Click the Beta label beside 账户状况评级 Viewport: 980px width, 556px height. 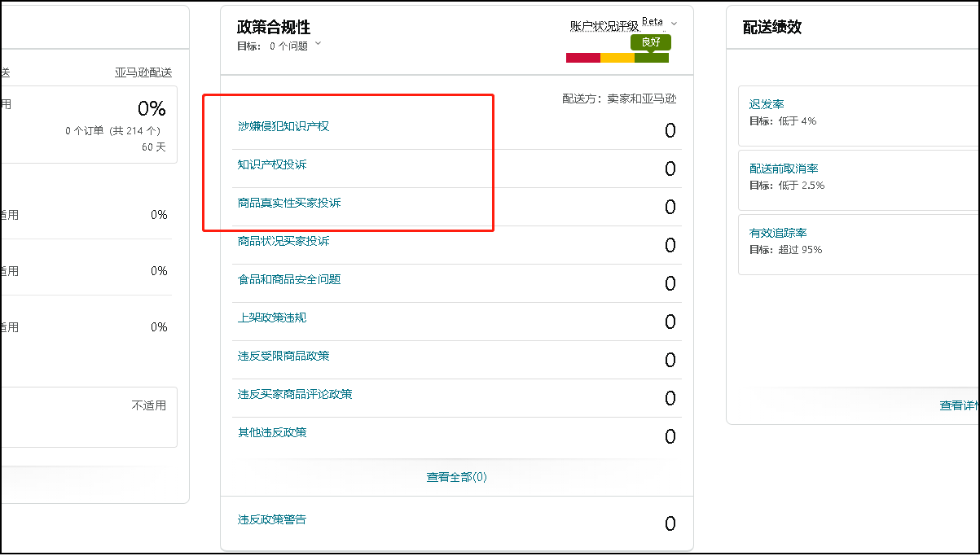653,21
